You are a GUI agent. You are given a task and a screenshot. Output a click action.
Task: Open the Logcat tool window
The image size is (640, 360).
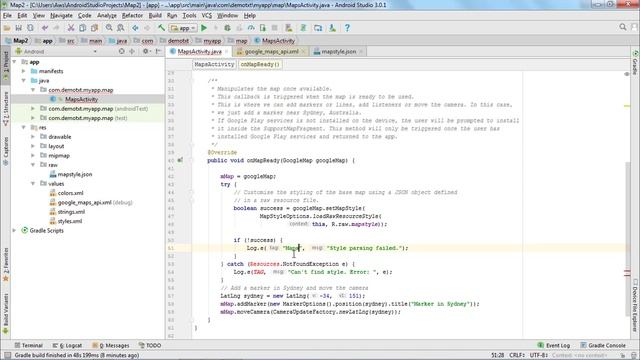(68, 345)
